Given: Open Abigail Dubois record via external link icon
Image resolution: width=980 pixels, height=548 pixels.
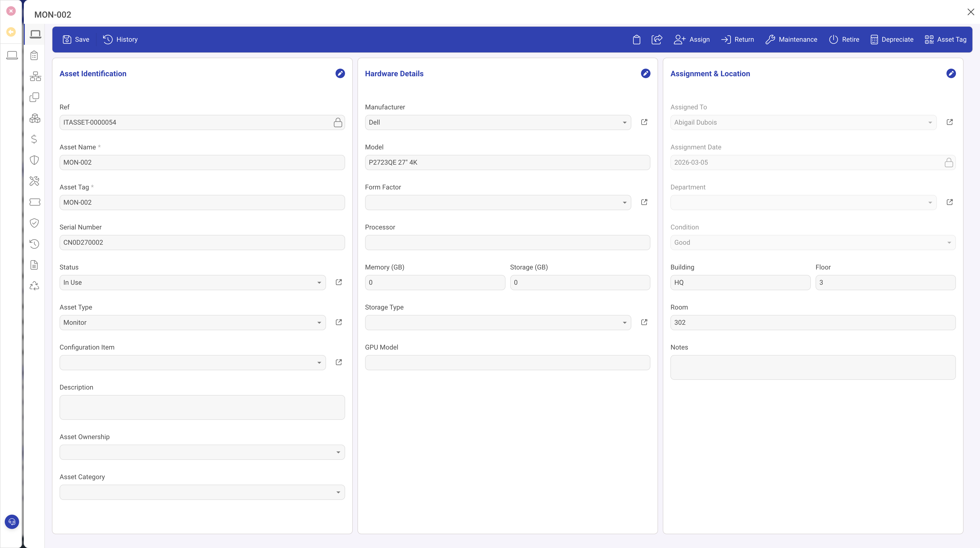Looking at the screenshot, I should (x=949, y=122).
